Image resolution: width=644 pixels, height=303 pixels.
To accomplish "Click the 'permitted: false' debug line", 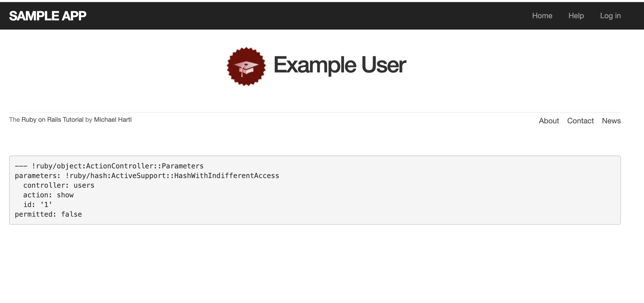I will [x=48, y=214].
